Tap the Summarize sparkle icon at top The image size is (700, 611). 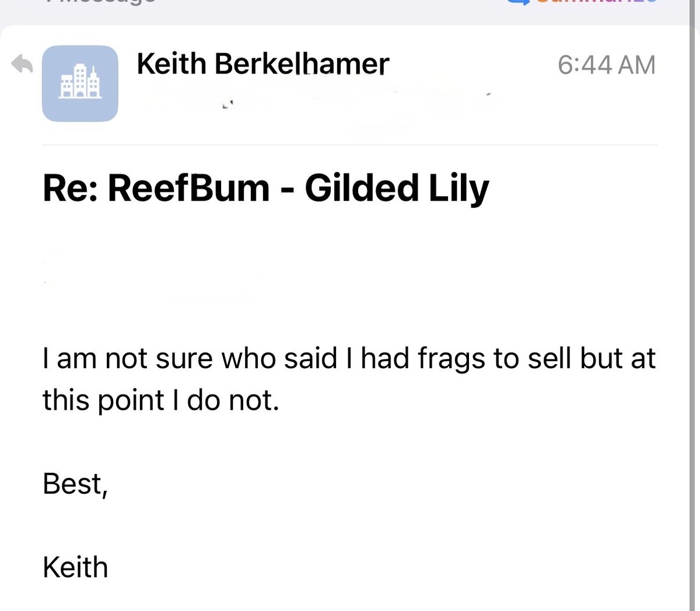[x=517, y=2]
